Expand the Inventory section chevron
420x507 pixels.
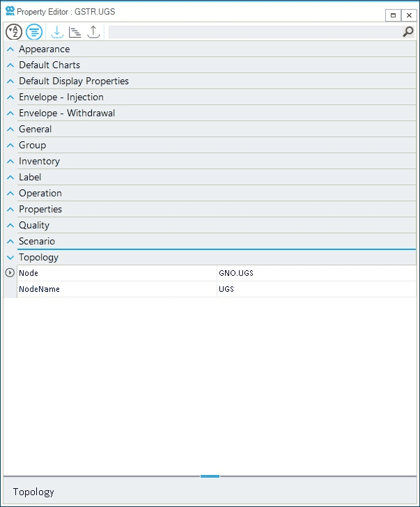(x=10, y=162)
